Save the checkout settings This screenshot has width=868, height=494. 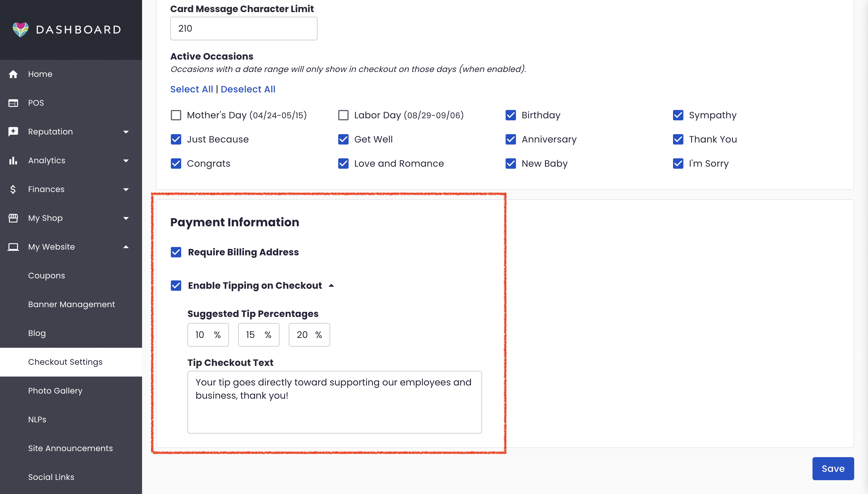pyautogui.click(x=833, y=469)
